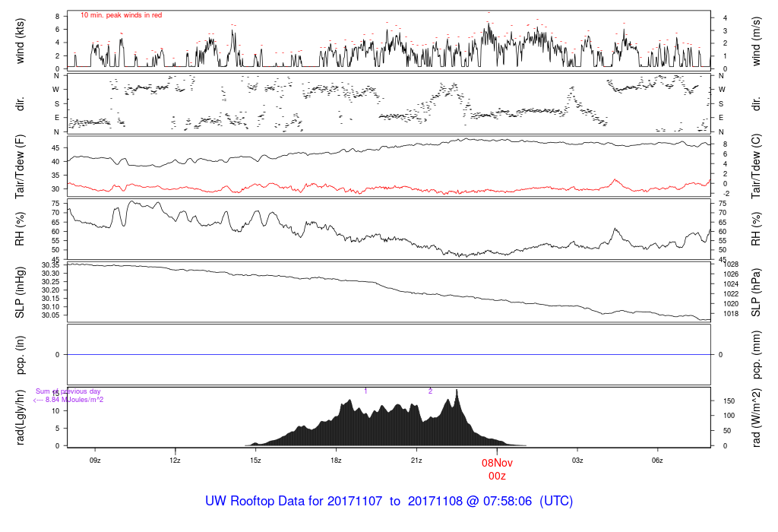Viewport: 778px width, 532px height.
Task: Click the "1022" hPa tick value
Action: tap(731, 294)
